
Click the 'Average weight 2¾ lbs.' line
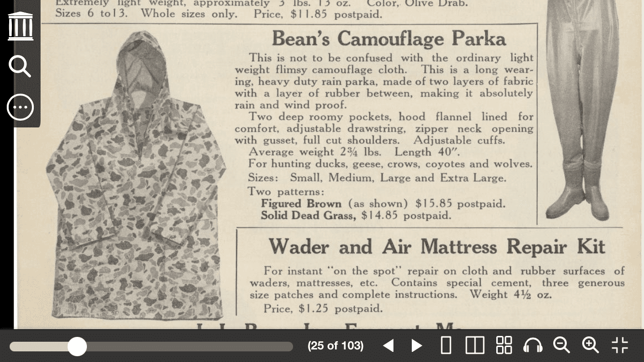pyautogui.click(x=315, y=152)
